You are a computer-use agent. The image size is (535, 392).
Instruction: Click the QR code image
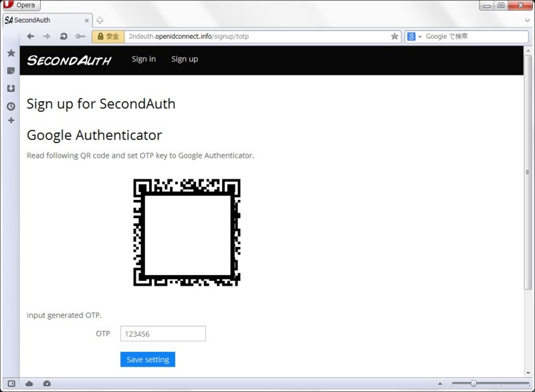187,232
